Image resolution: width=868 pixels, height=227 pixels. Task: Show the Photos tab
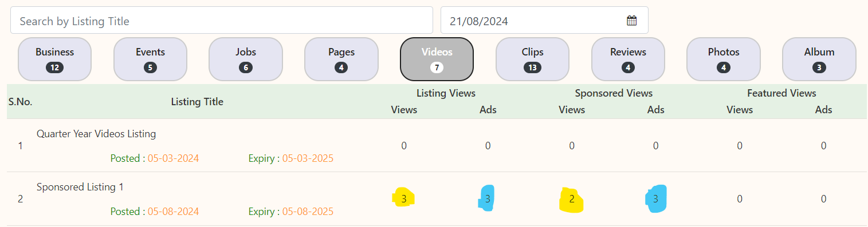[724, 59]
